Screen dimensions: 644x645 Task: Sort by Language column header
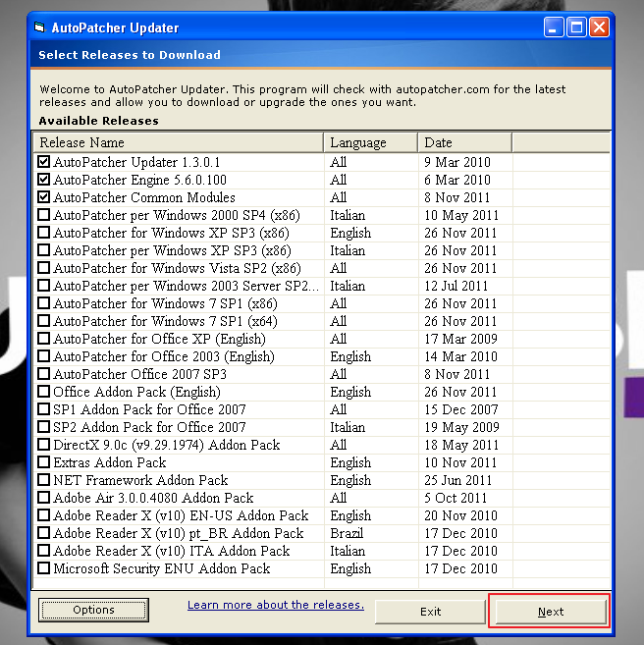370,142
